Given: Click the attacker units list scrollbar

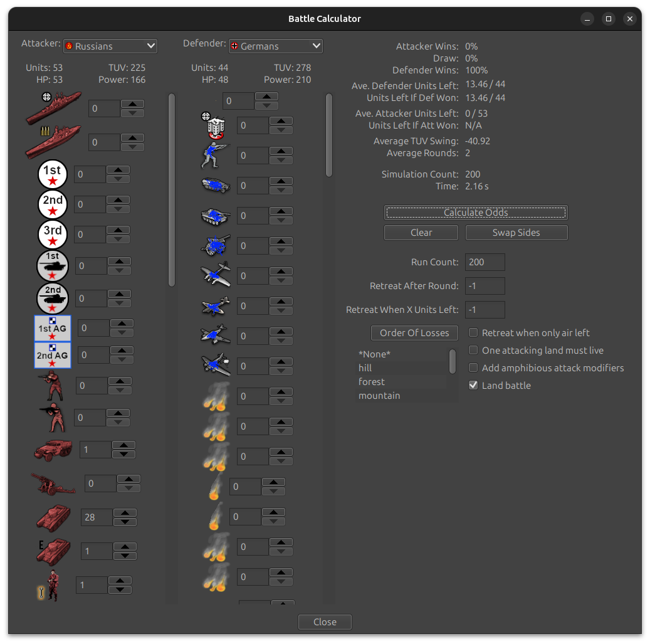Looking at the screenshot, I should 172,190.
